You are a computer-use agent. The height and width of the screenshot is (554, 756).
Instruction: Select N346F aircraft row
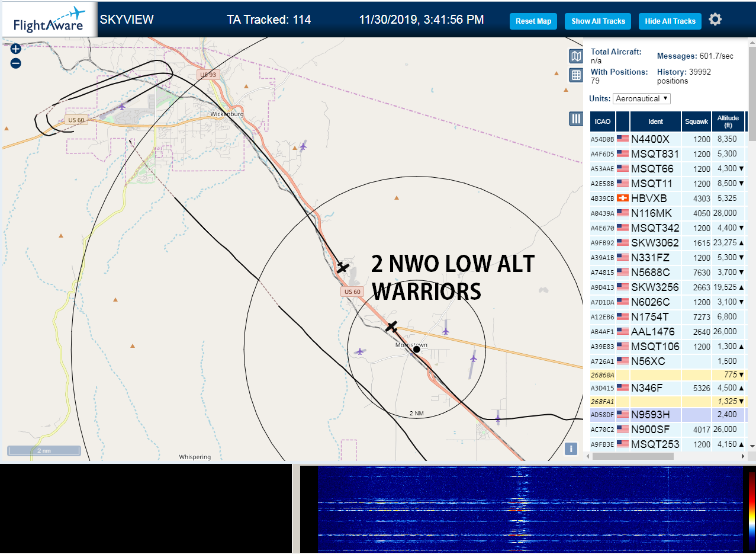pos(668,388)
